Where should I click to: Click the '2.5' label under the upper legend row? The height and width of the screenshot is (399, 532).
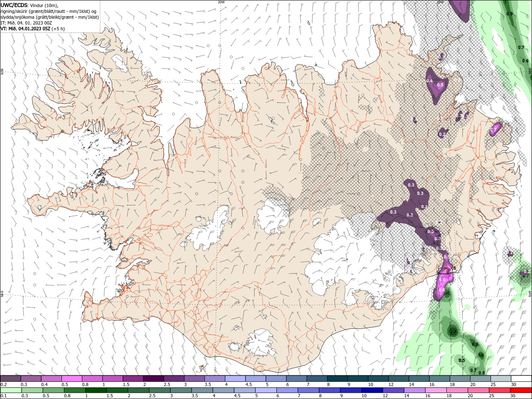[167, 385]
